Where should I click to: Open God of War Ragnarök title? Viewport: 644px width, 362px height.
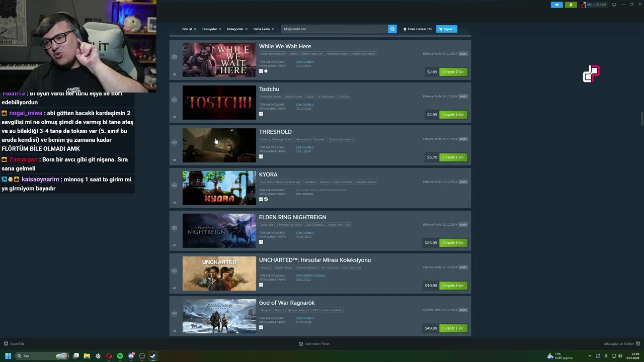(287, 303)
